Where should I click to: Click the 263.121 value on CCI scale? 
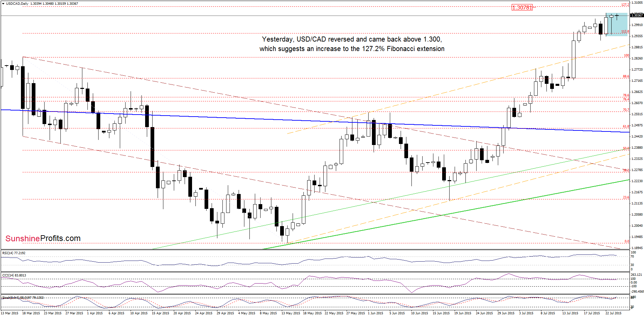[637, 275]
